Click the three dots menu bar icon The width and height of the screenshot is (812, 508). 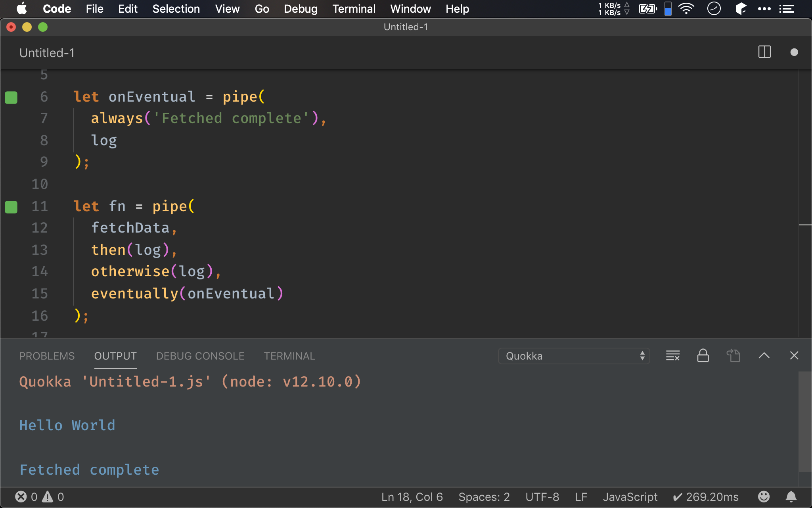tap(764, 9)
